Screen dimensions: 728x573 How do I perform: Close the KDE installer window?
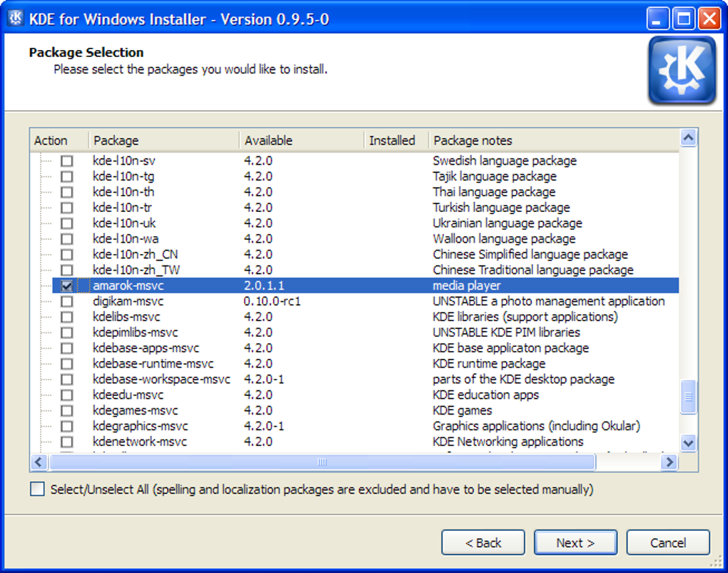pos(709,19)
